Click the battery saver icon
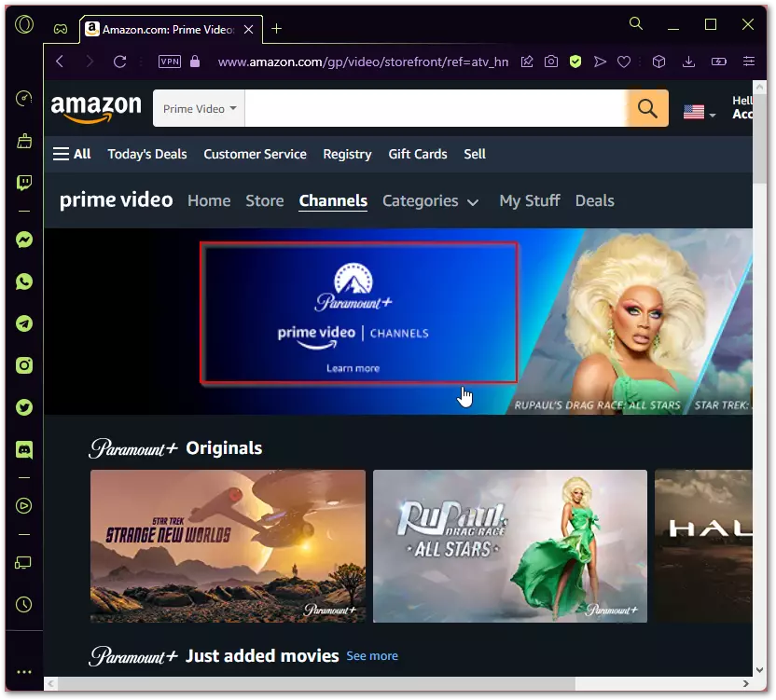Image resolution: width=776 pixels, height=700 pixels. [718, 62]
